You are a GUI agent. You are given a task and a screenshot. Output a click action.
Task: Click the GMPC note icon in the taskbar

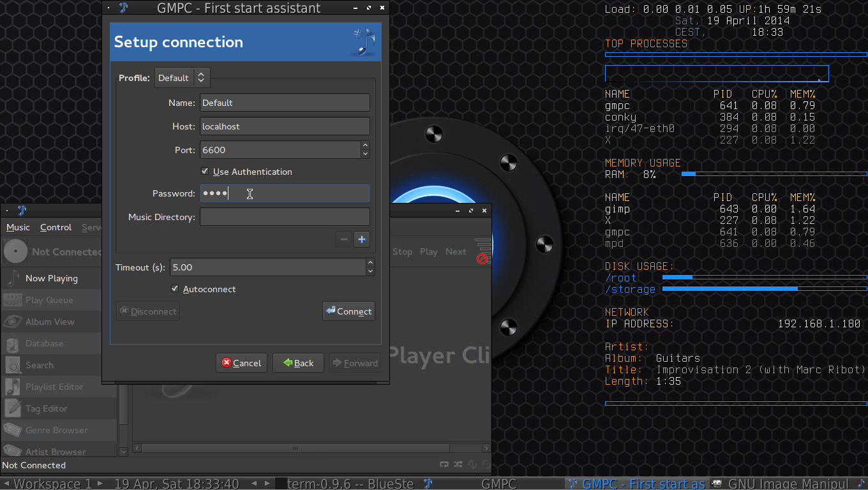[x=430, y=484]
